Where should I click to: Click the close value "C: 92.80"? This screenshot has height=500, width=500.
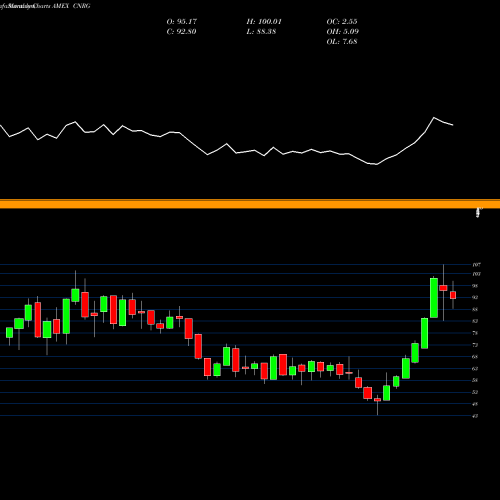(x=181, y=32)
